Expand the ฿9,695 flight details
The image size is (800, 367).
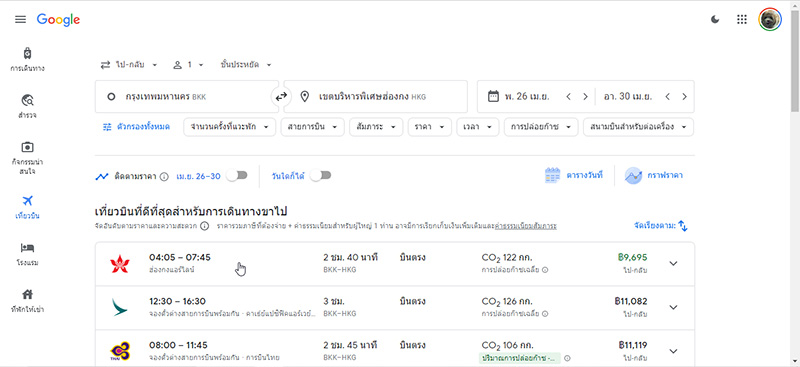click(673, 263)
